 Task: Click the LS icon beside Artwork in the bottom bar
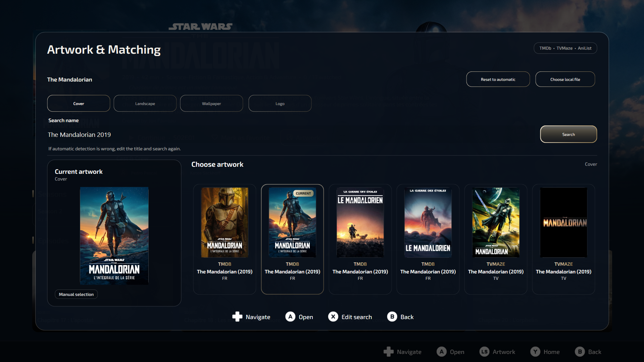tap(484, 352)
